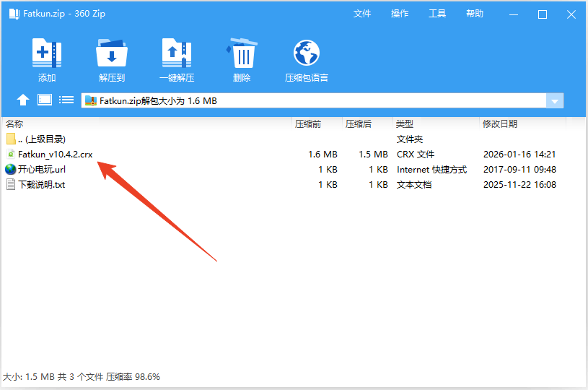Screen dimensions: 588x390
Task: Expand the address path dropdown arrow
Action: (x=555, y=101)
